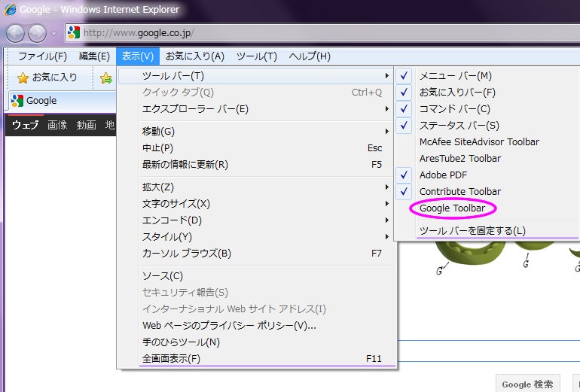The image size is (580, 392).
Task: Choose Web ページのプライバシー ポリシー(V)
Action: point(255,326)
